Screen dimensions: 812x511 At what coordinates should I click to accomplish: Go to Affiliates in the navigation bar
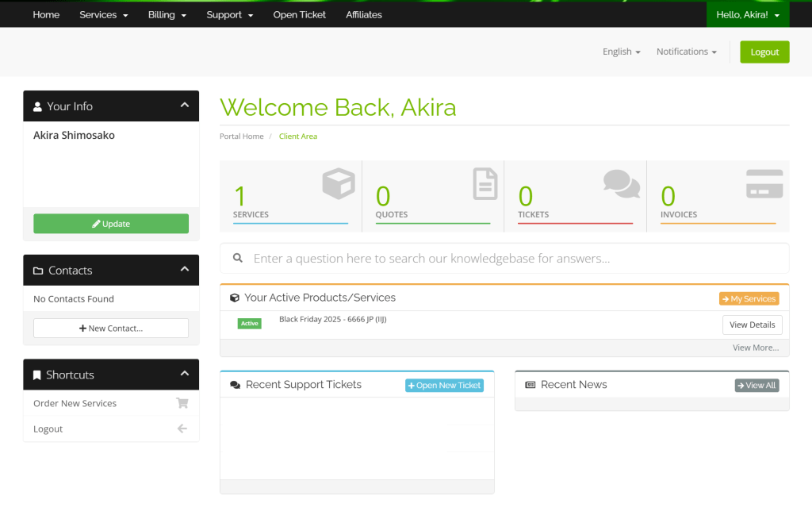tap(363, 15)
